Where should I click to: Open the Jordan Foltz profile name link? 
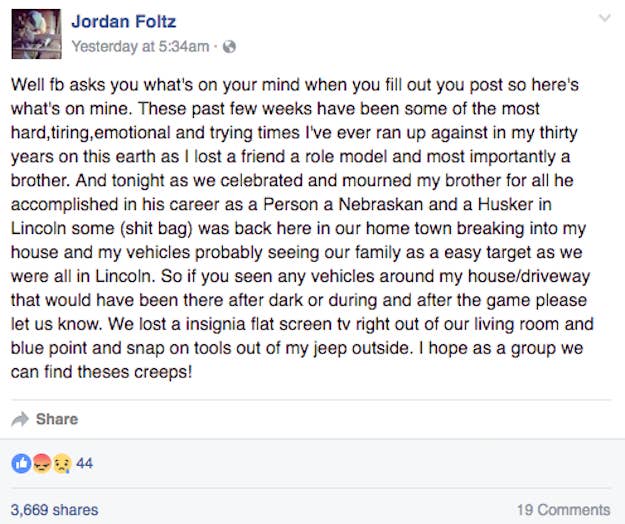click(x=124, y=21)
